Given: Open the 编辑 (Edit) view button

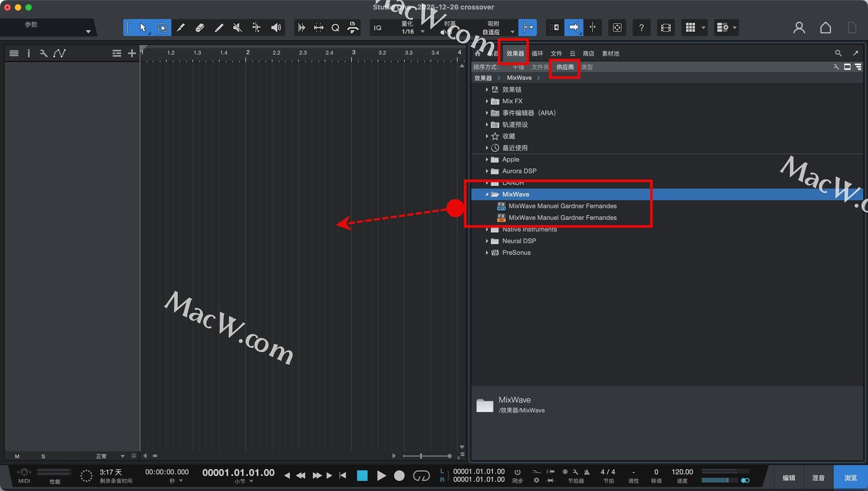Looking at the screenshot, I should [788, 477].
